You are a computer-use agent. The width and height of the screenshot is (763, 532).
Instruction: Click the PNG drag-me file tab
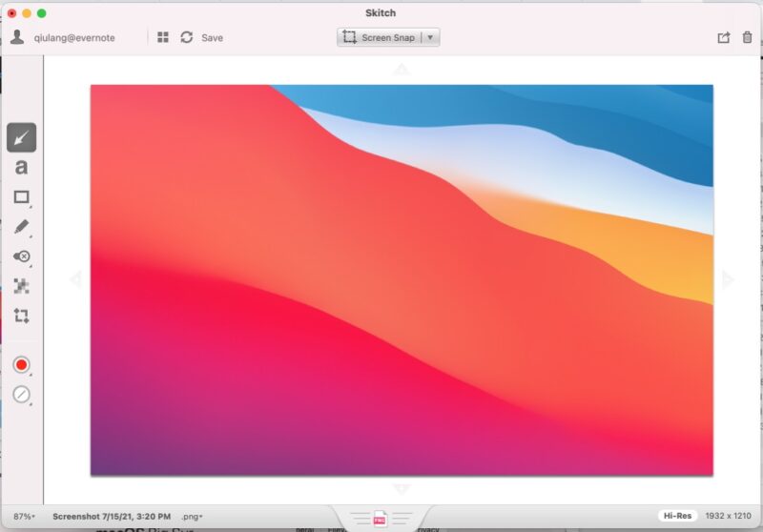click(379, 518)
